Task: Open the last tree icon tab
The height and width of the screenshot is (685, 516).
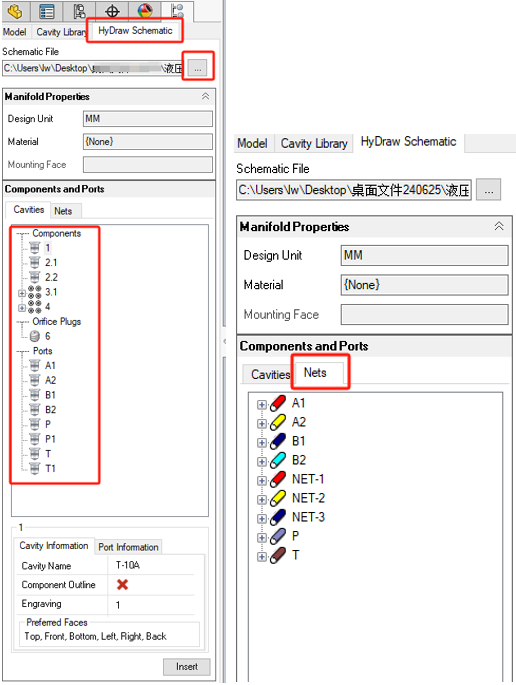Action: pos(177,11)
